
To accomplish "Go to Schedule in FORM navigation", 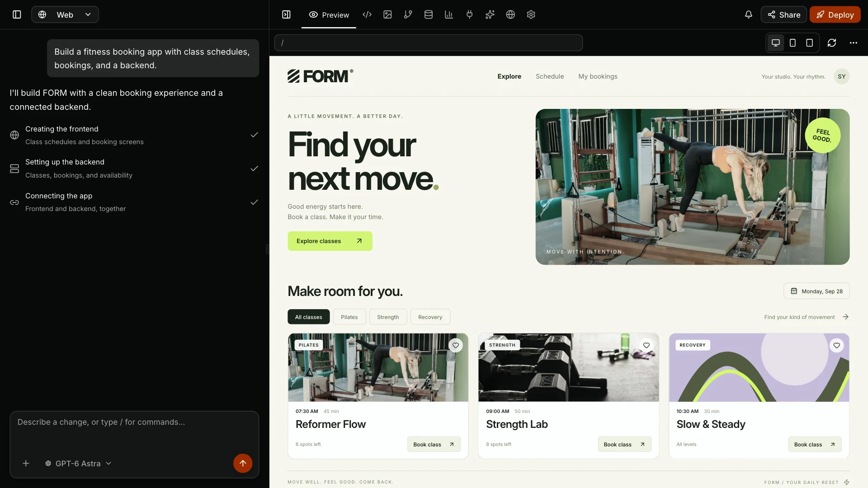I will click(550, 76).
